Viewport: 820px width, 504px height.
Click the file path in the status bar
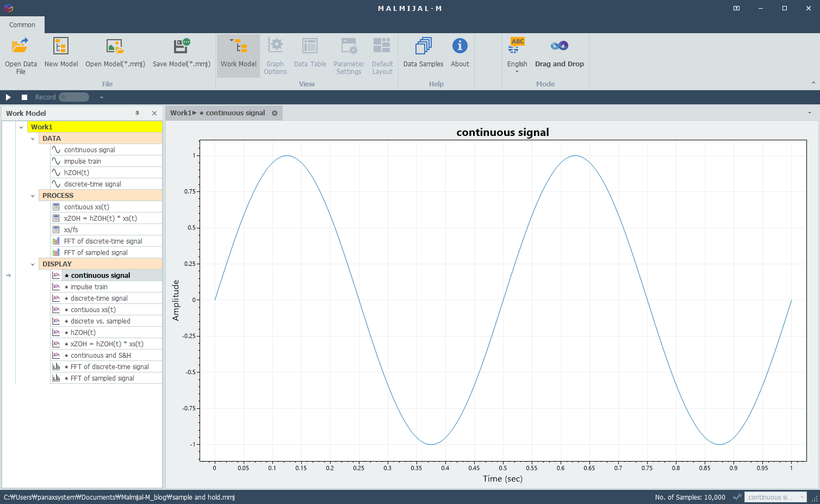click(119, 497)
